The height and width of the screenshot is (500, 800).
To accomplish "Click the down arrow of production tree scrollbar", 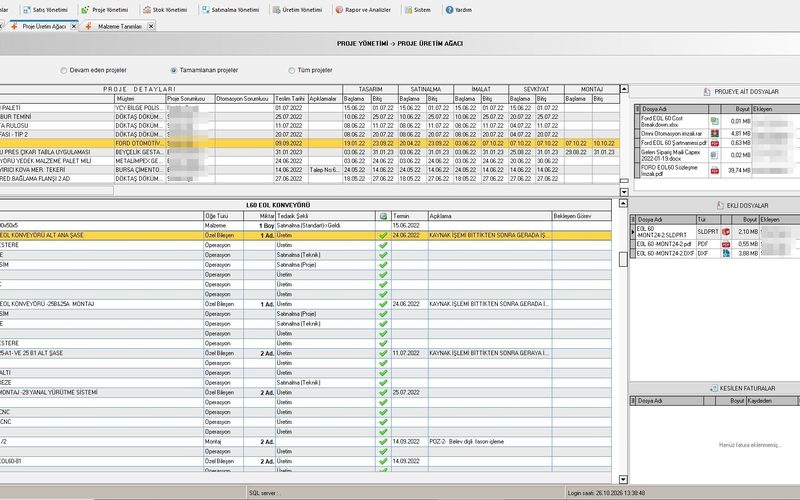I will click(623, 479).
